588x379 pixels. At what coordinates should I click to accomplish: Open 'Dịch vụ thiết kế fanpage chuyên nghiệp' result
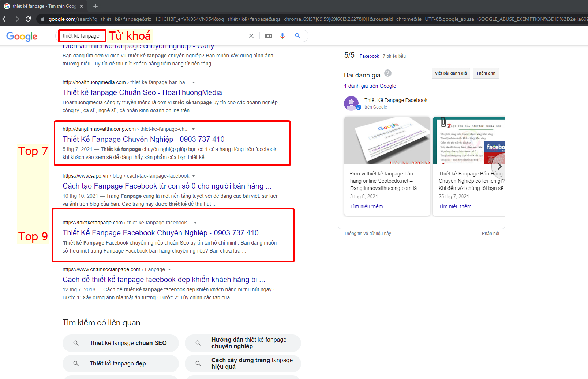tap(138, 47)
